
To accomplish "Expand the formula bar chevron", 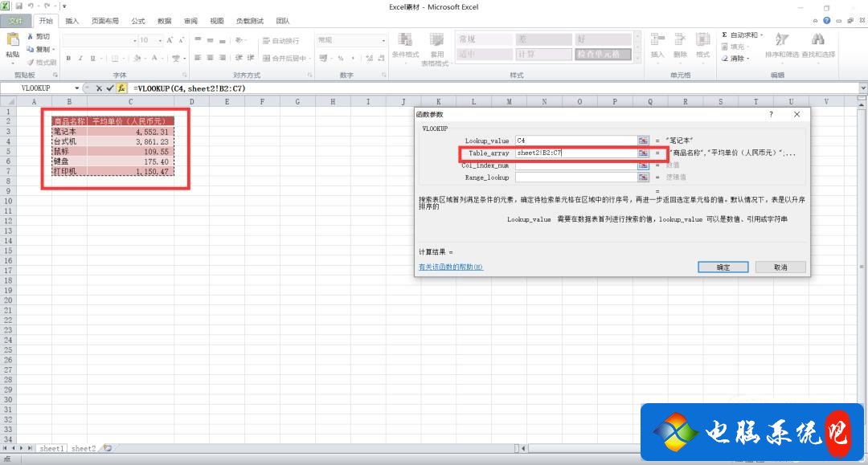I will pos(863,88).
